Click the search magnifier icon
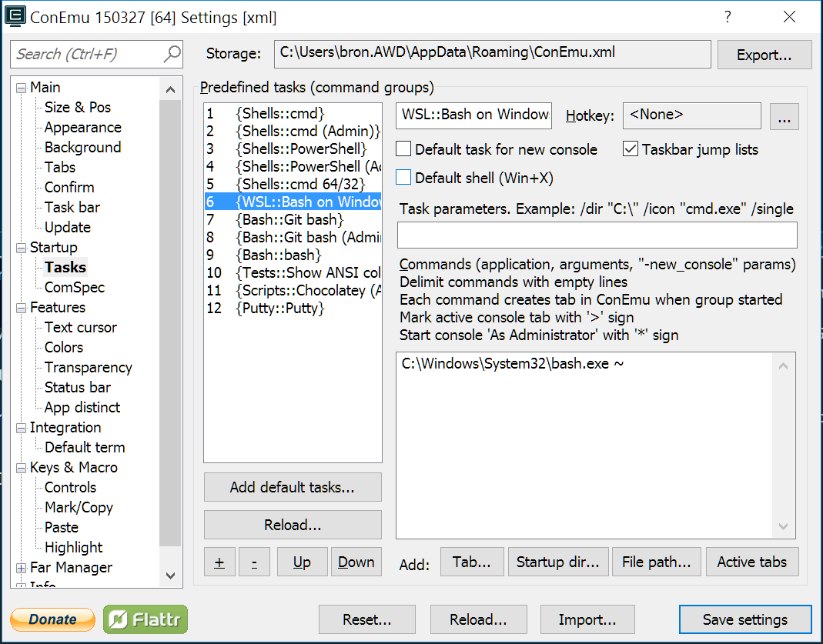The width and height of the screenshot is (823, 644). click(172, 54)
